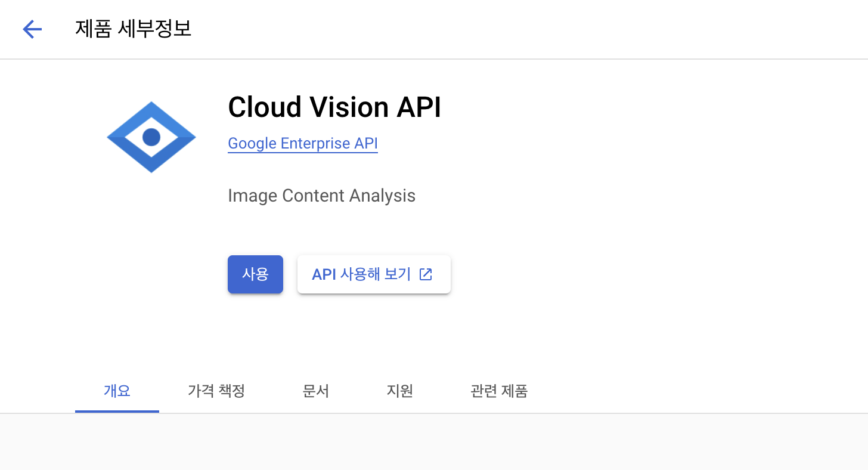Screen dimensions: 868x470
Task: Click the back arrow to leave product details
Action: click(32, 29)
